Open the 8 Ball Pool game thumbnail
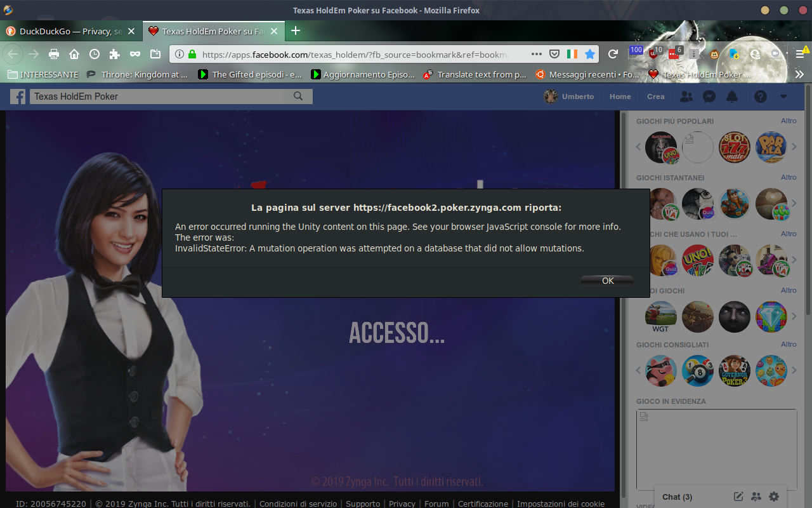The height and width of the screenshot is (508, 812). tap(698, 371)
